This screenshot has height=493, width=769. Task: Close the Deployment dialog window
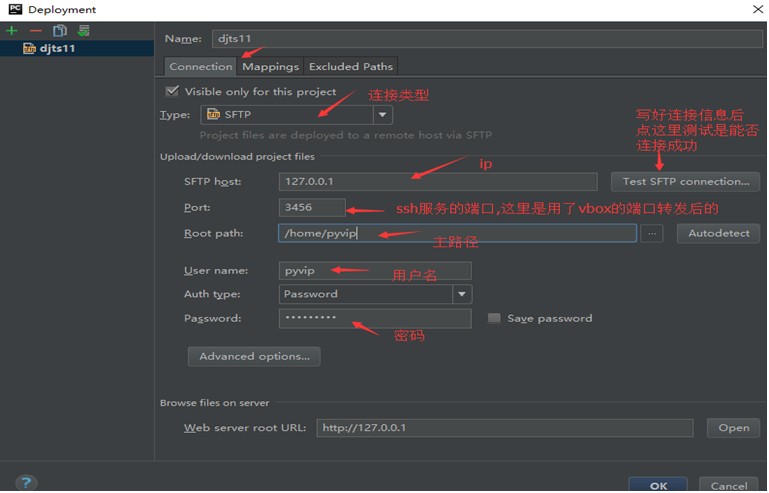click(x=758, y=9)
